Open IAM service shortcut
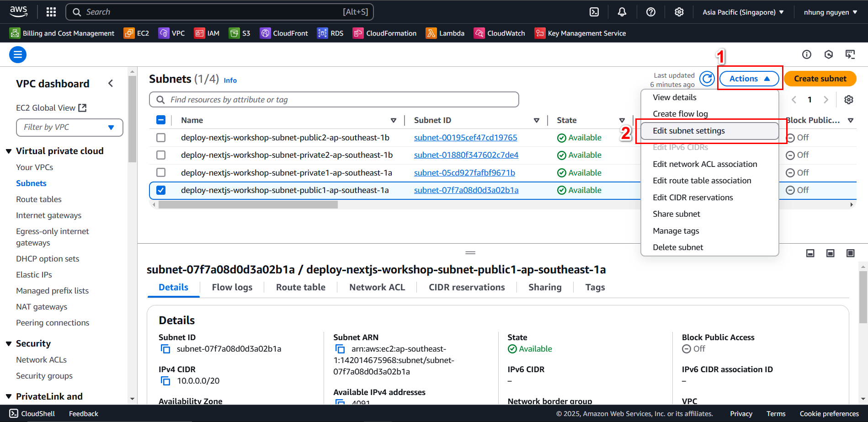868x422 pixels. point(207,33)
